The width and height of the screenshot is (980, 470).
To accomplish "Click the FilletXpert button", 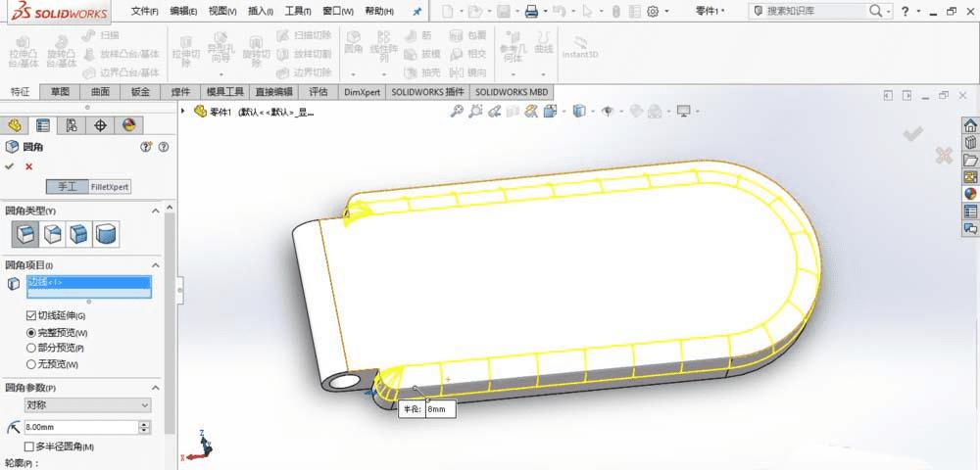I will click(x=110, y=186).
